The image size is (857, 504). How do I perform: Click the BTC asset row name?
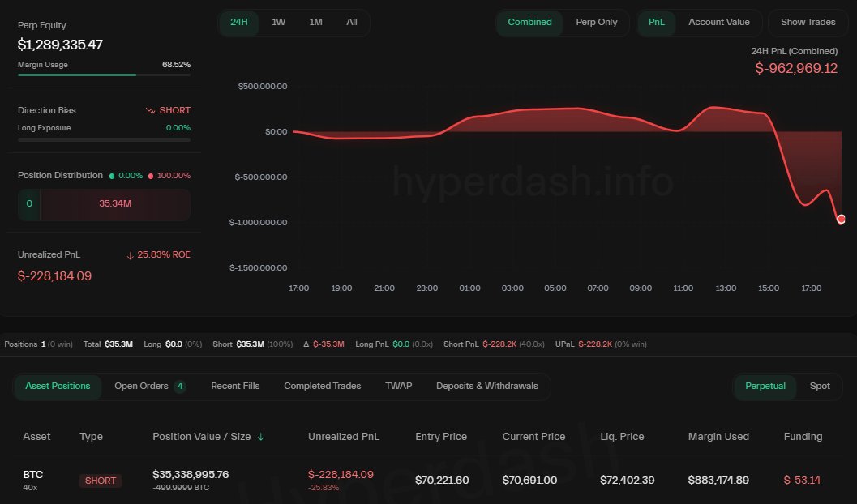(32, 475)
